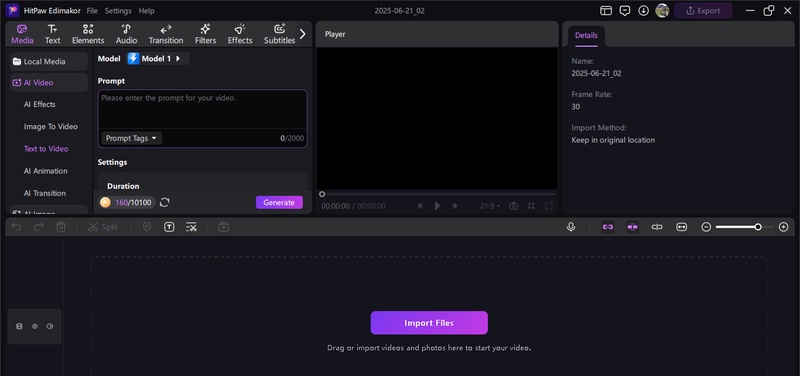Click the Generate button

[x=279, y=203]
